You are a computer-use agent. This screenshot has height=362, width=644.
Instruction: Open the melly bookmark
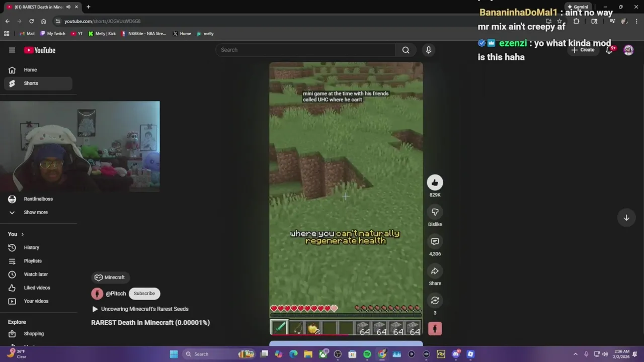coord(205,34)
